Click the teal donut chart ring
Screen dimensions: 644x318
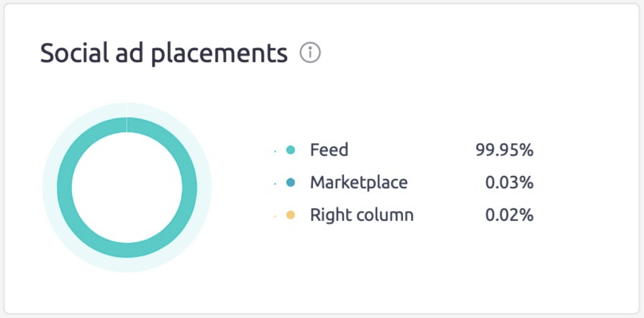tap(65, 187)
